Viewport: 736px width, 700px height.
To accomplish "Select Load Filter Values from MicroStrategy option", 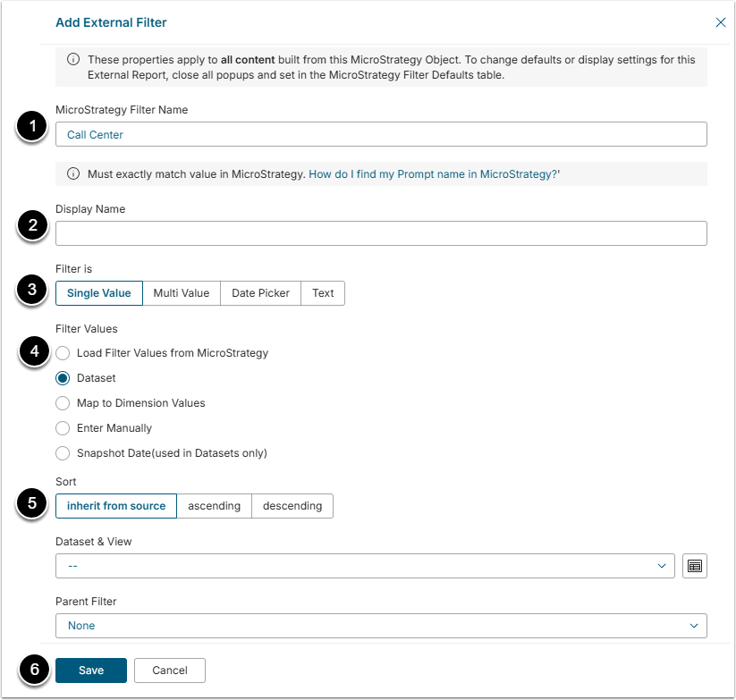I will pyautogui.click(x=63, y=353).
